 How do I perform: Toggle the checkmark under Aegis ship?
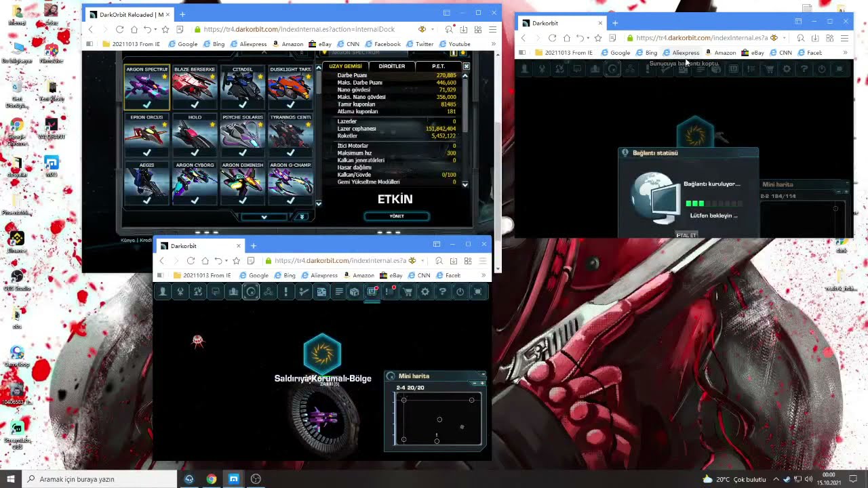(x=146, y=201)
